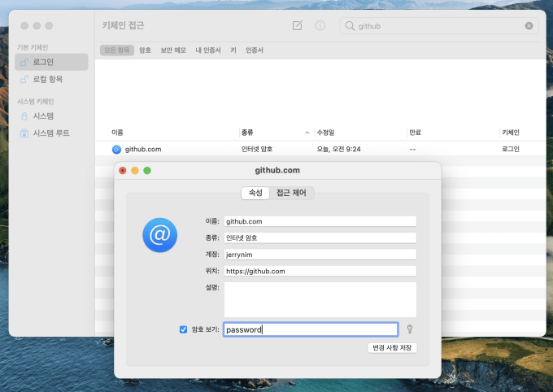The width and height of the screenshot is (553, 392).
Task: Clear the github search text
Action: [x=529, y=26]
